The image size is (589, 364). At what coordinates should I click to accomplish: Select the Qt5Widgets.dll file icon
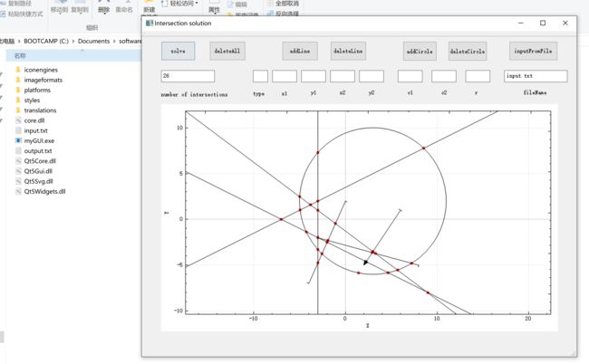pos(18,191)
